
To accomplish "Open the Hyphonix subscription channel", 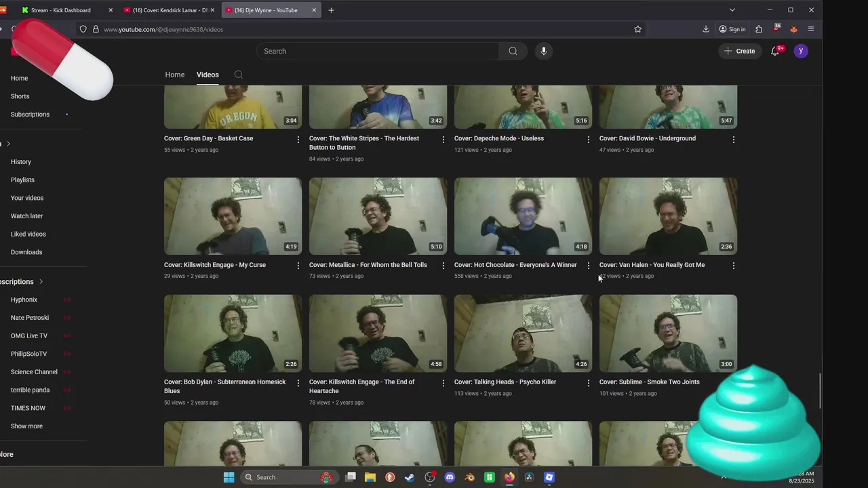I will click(x=24, y=300).
